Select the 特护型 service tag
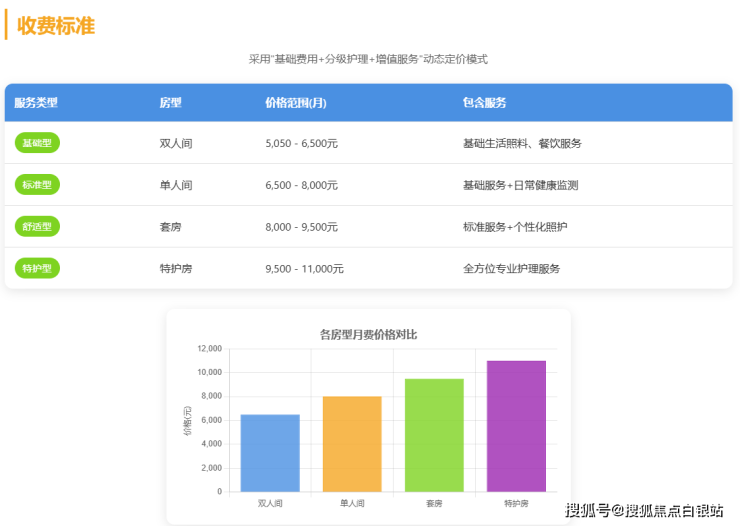740x526 pixels. pyautogui.click(x=37, y=268)
